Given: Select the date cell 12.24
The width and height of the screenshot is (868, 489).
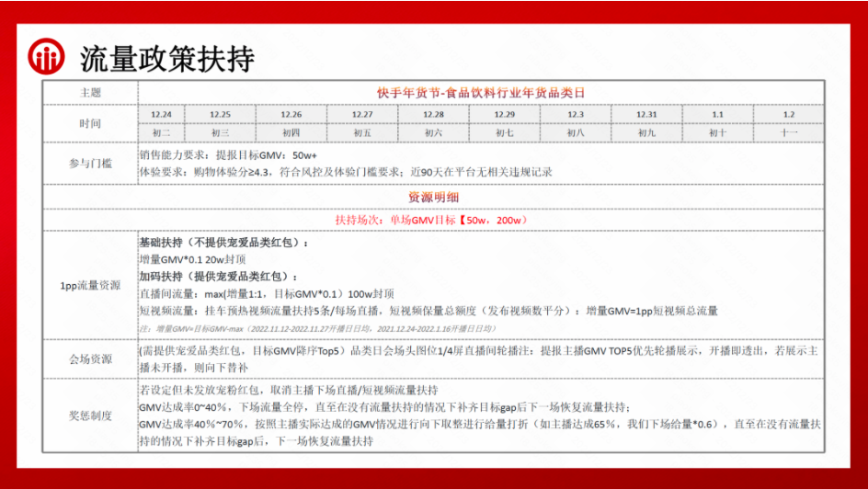Looking at the screenshot, I should tap(161, 115).
